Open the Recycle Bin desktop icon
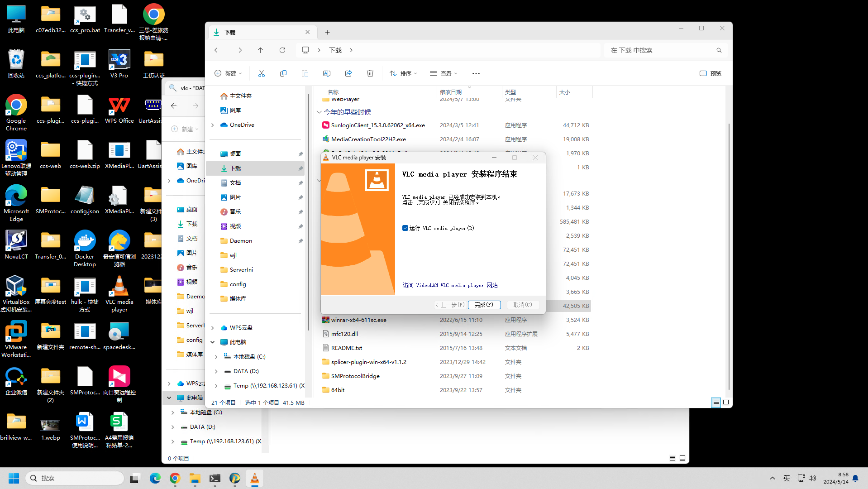The image size is (868, 489). pos(16,64)
